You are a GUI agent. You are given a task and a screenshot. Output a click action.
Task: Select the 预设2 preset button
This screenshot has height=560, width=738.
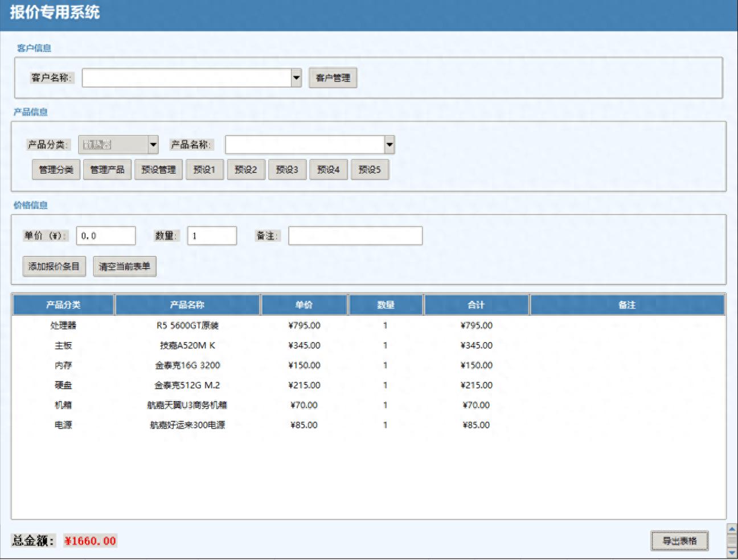246,170
